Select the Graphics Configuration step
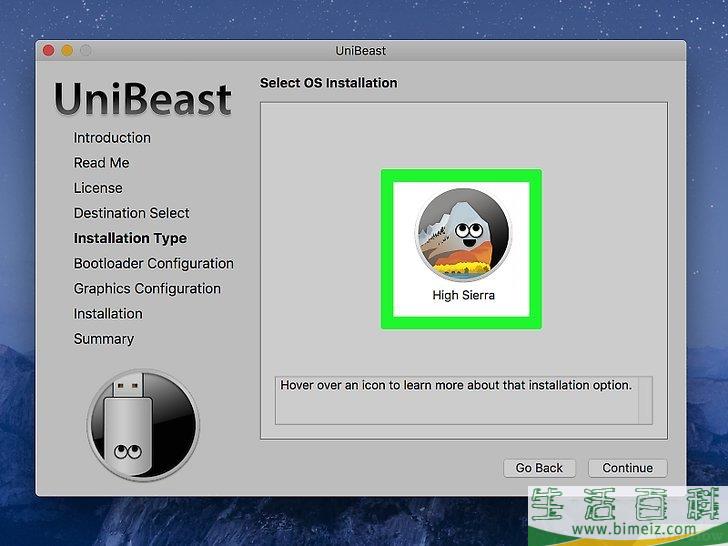The width and height of the screenshot is (728, 546). pyautogui.click(x=147, y=288)
